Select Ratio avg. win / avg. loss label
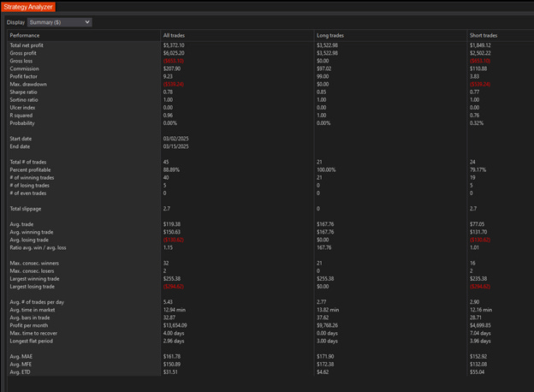 pos(39,248)
